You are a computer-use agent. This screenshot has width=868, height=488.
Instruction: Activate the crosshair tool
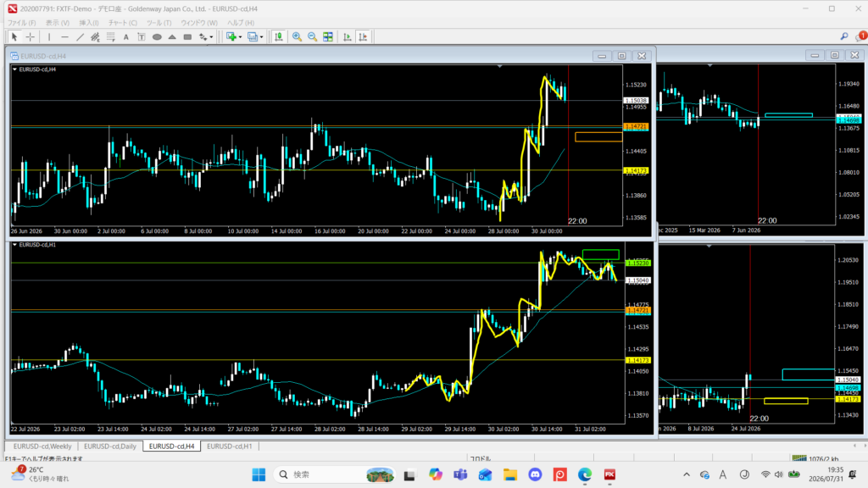click(31, 37)
